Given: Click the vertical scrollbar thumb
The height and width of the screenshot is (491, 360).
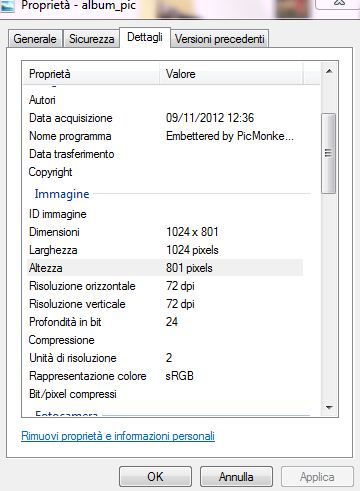Looking at the screenshot, I should coord(329,153).
